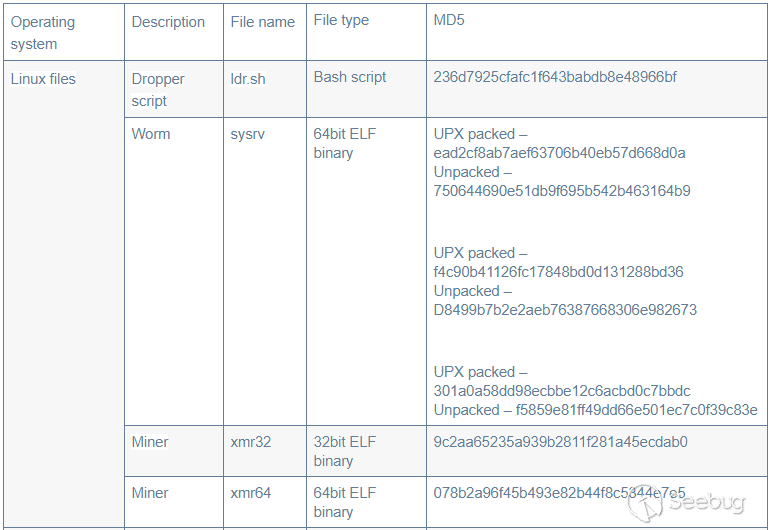
Task: Select the 32bit ELF binary cell
Action: click(345, 451)
